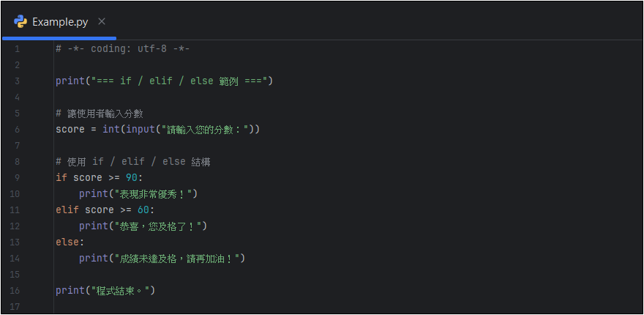The width and height of the screenshot is (644, 315).
Task: Click the else keyword on line 13
Action: pyautogui.click(x=68, y=242)
